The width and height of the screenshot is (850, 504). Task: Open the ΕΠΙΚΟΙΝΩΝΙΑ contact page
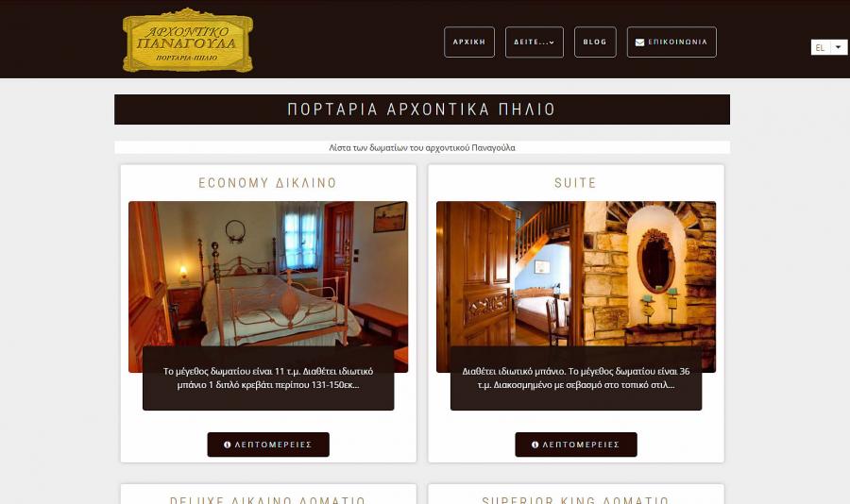[x=671, y=42]
